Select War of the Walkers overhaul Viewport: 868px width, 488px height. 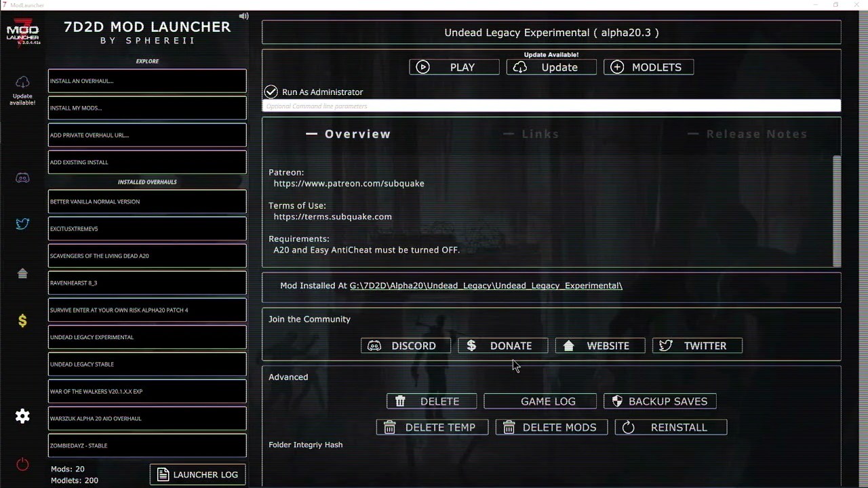pos(147,391)
